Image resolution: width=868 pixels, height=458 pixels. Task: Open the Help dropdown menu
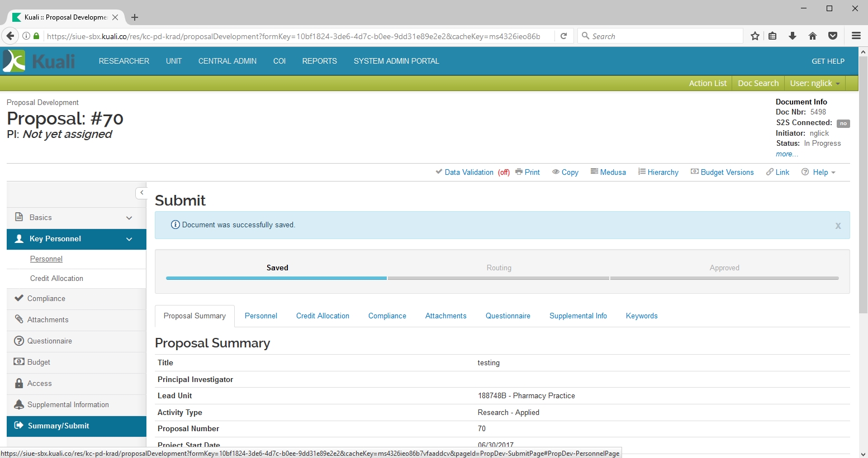click(x=819, y=172)
